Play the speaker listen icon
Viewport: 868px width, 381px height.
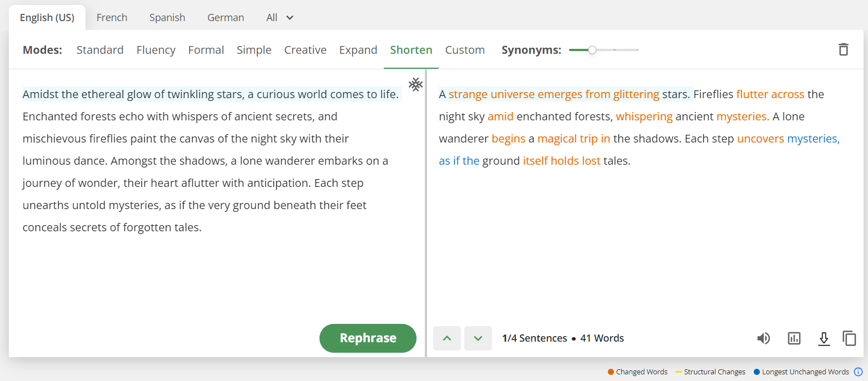764,338
